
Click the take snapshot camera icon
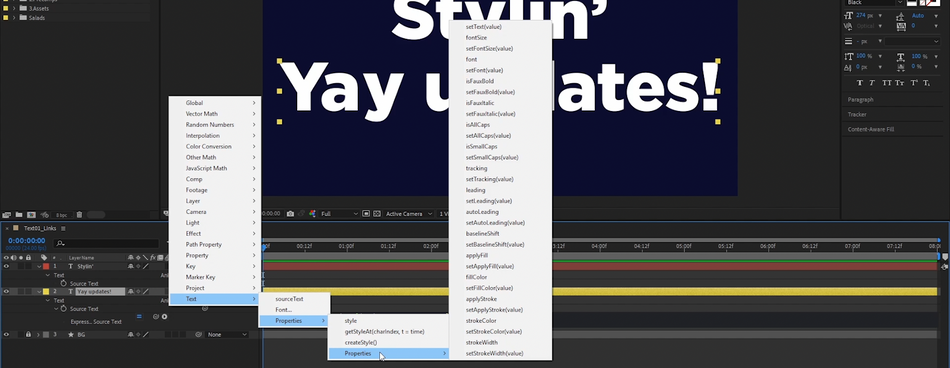[x=290, y=213]
